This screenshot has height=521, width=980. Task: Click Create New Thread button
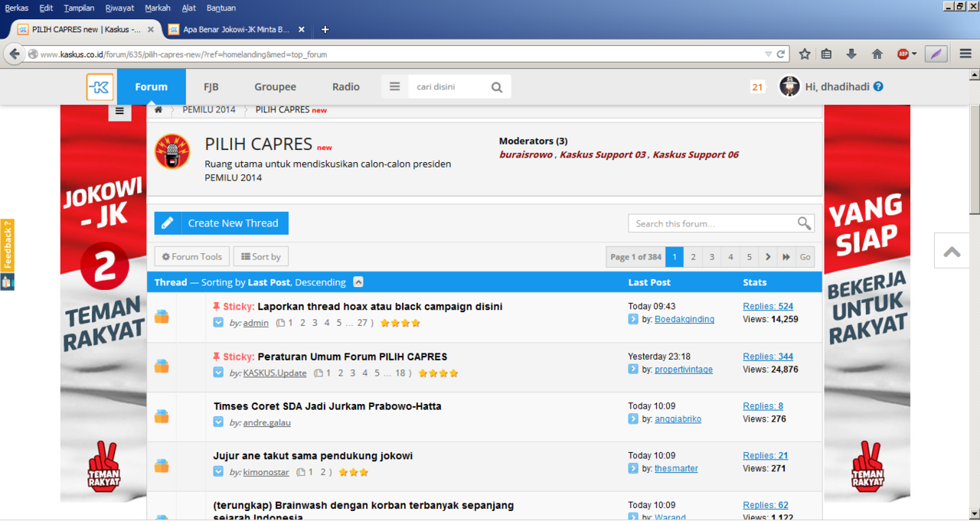click(221, 223)
